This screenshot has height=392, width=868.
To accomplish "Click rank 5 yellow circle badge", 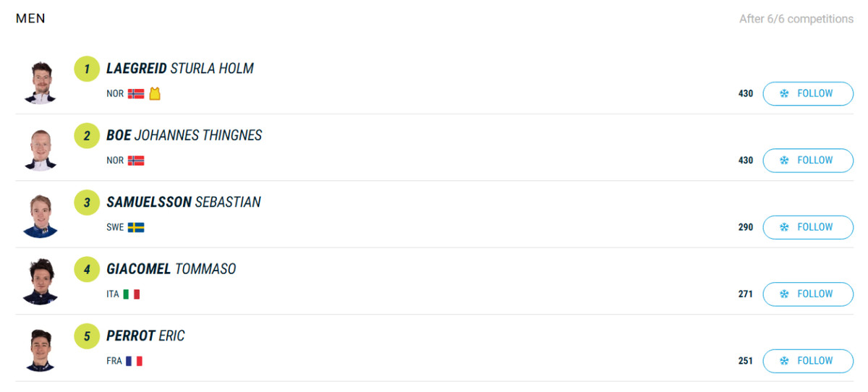I will tap(87, 336).
